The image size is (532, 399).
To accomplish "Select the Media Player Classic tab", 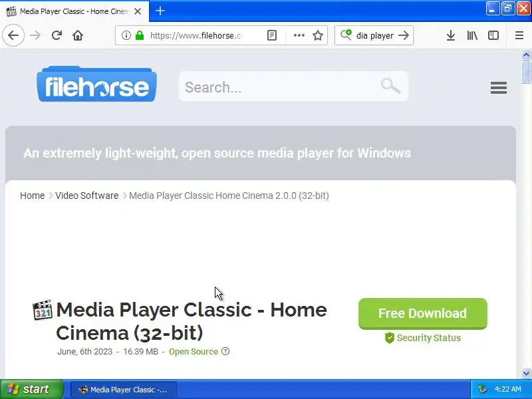I will 74,11.
